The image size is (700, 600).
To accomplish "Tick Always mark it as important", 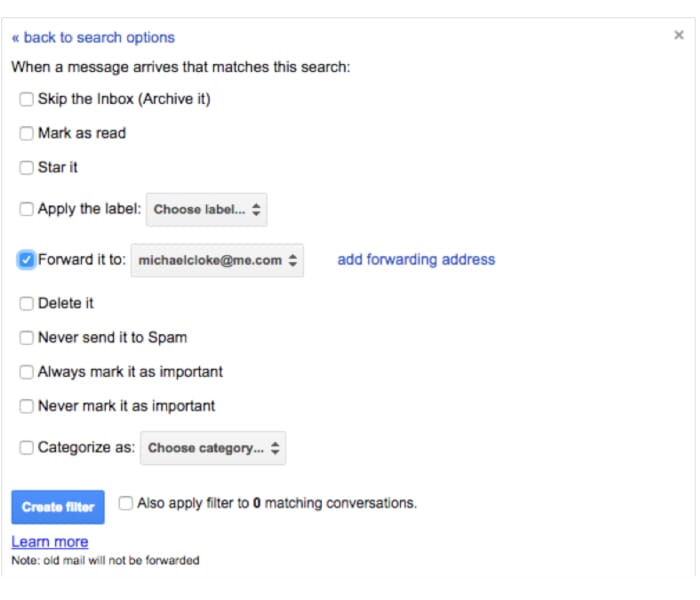I will click(26, 372).
